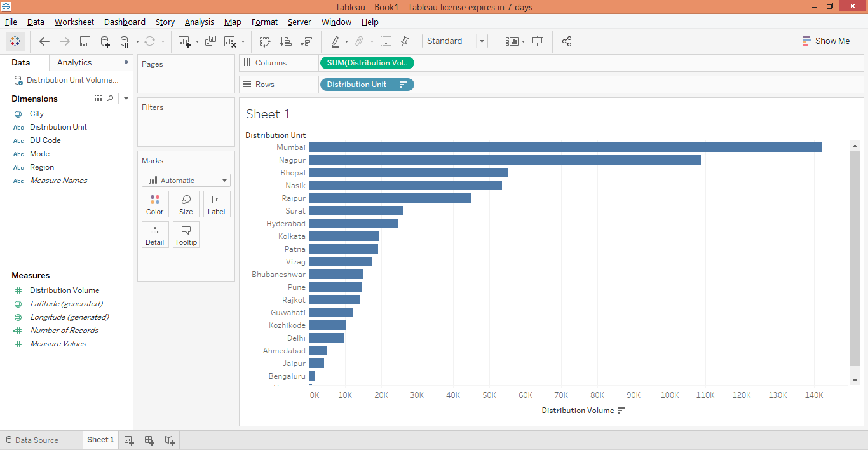Viewport: 868px width, 450px height.
Task: Open the Analysis menu
Action: coord(199,22)
